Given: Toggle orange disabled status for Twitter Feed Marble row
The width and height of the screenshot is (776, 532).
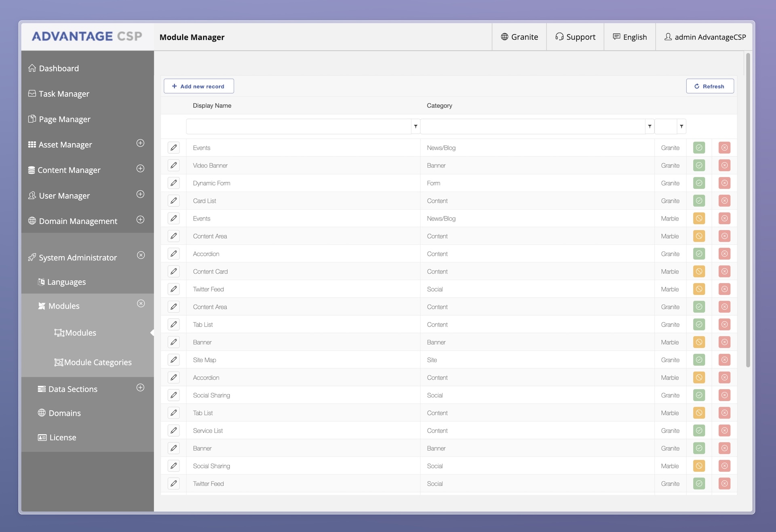Looking at the screenshot, I should [699, 289].
